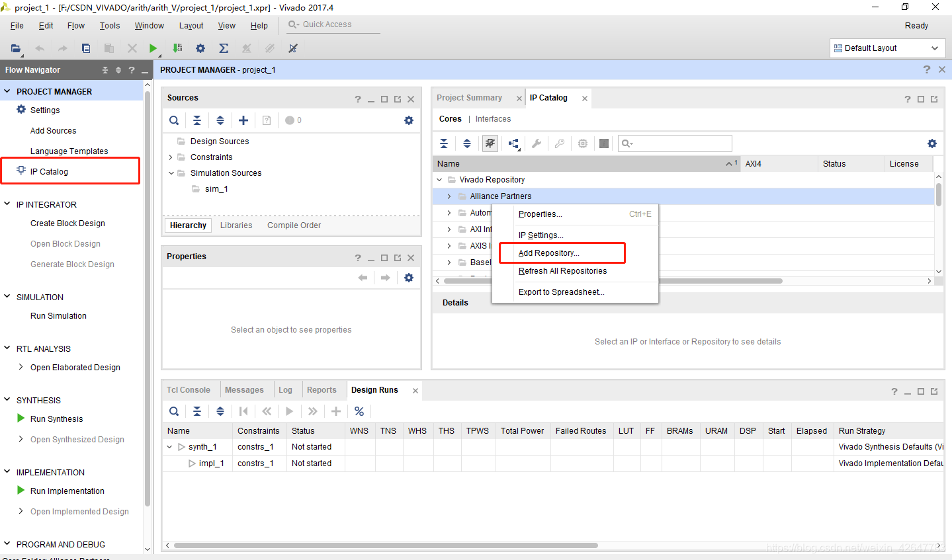
Task: Collapse all sections in Flow Navigator
Action: (x=105, y=70)
